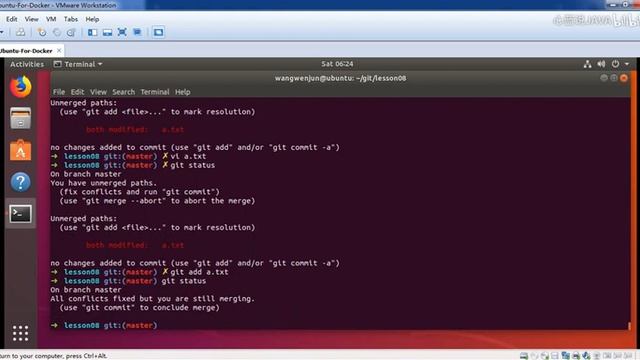Image resolution: width=640 pixels, height=360 pixels.
Task: Close the Ubuntu-For-Docker tab
Action: point(59,51)
